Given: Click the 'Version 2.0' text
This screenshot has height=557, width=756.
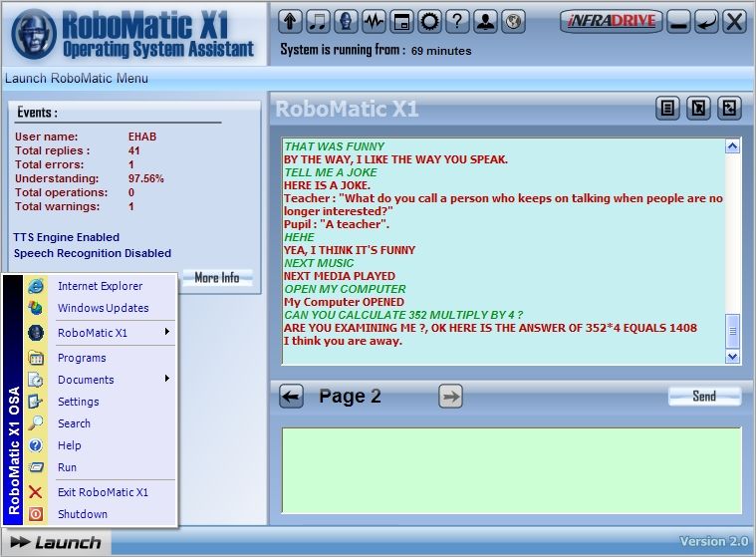Looking at the screenshot, I should 714,542.
